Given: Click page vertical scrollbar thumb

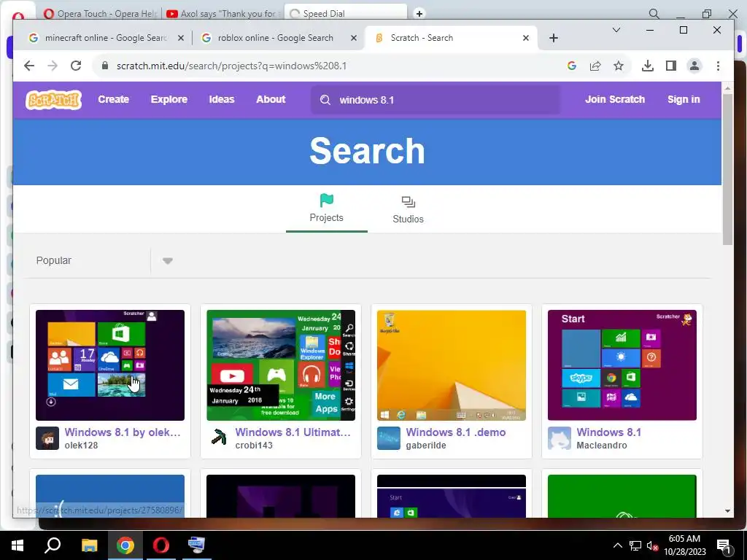Looking at the screenshot, I should click(727, 169).
